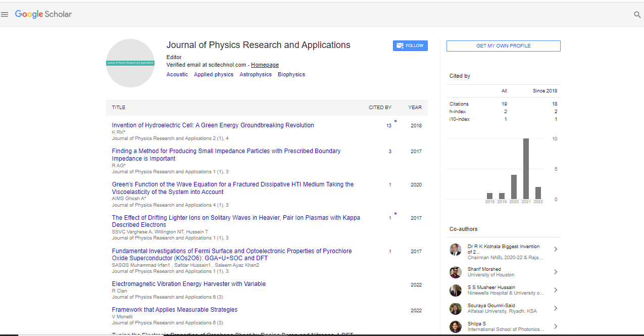Click year 2018 of Hydroelectric Cell article
Screen dimensions: 644x336
[416, 126]
